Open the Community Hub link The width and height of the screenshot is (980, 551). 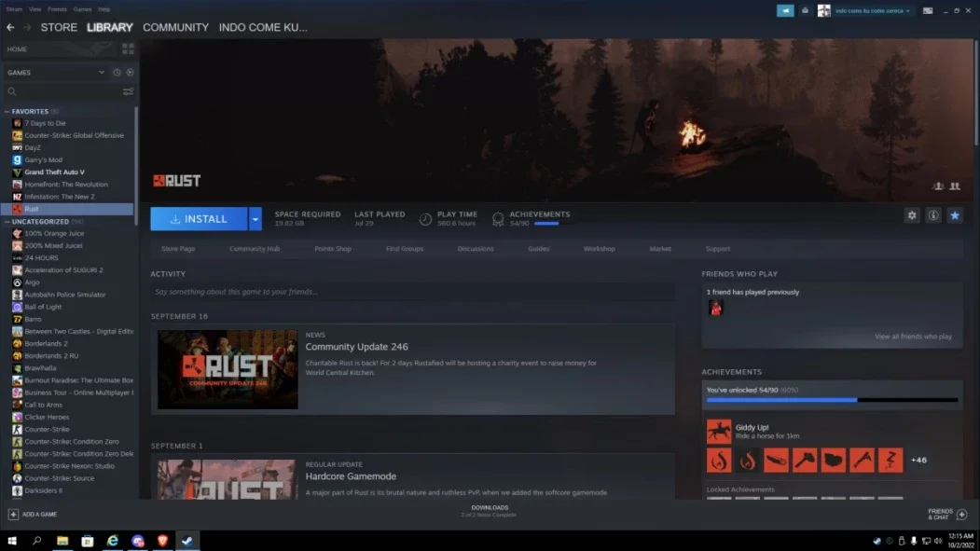tap(255, 249)
